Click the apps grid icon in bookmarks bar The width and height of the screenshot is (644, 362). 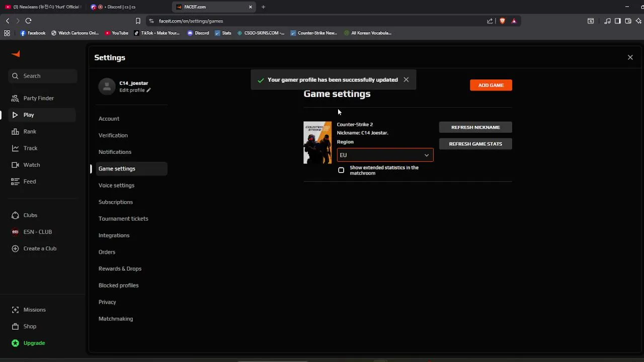7,33
